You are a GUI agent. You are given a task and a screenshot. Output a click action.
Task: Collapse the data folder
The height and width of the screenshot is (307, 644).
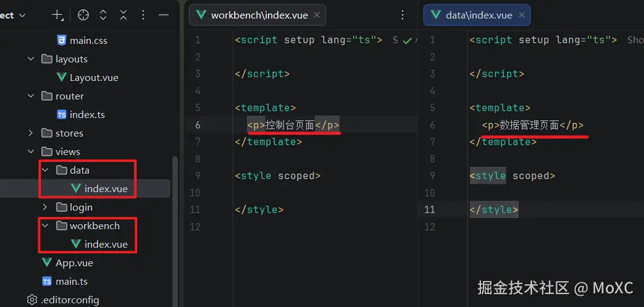coord(45,170)
